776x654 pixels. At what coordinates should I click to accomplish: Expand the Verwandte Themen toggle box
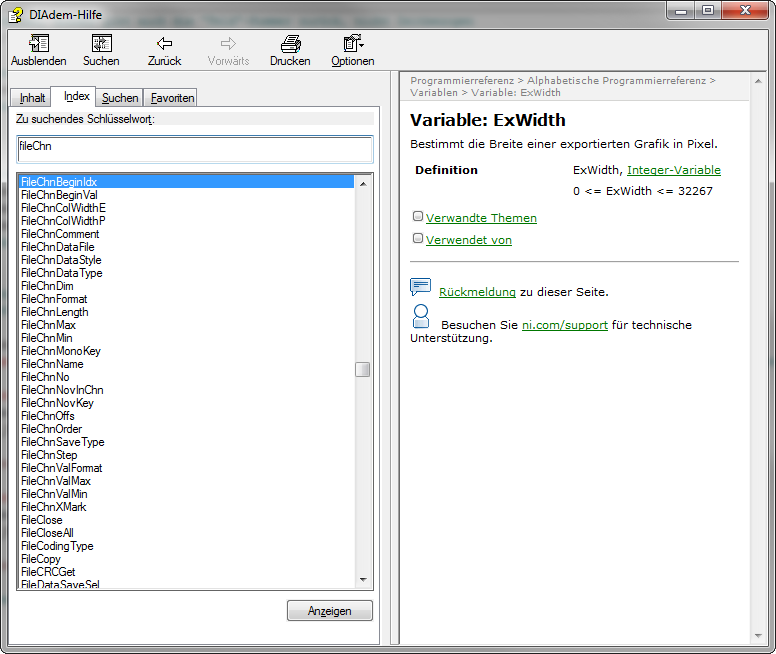418,216
